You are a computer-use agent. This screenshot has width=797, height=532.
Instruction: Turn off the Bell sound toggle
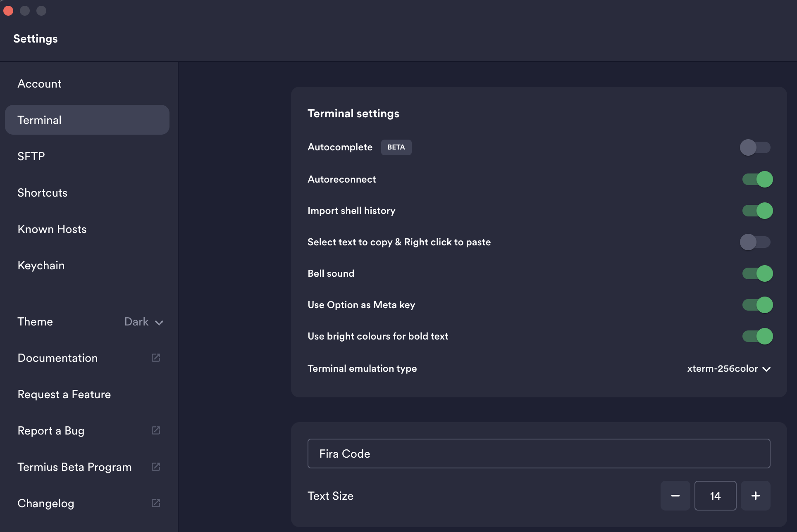757,273
